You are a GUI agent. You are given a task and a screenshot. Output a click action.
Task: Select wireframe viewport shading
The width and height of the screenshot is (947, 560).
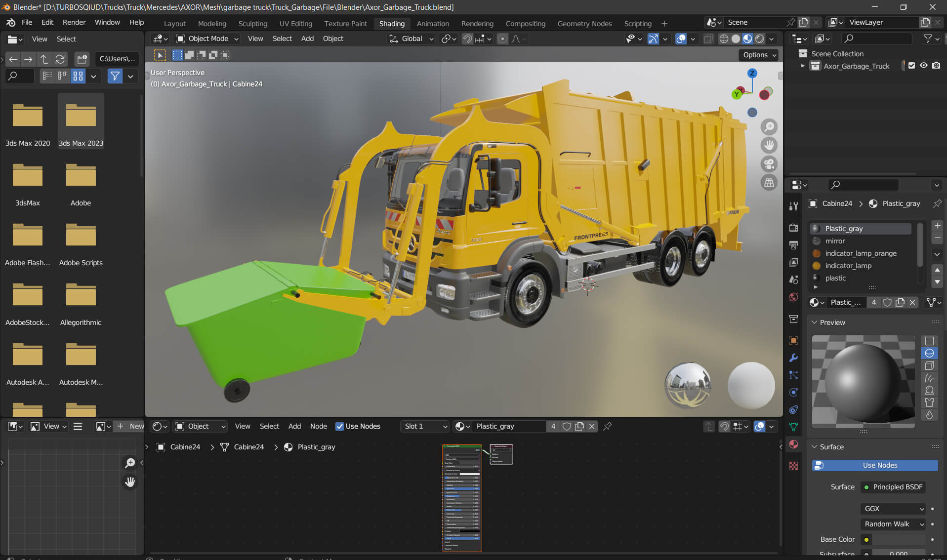click(x=724, y=39)
